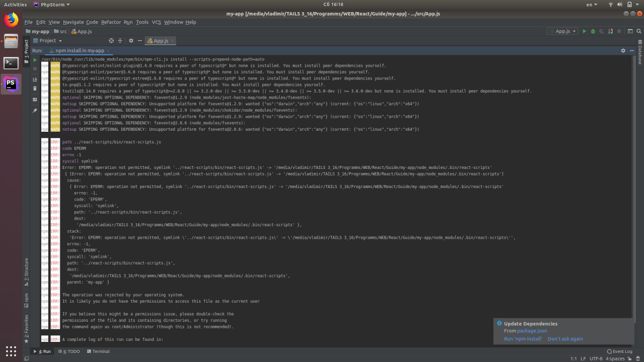Close the App.js editor tab

click(x=172, y=41)
